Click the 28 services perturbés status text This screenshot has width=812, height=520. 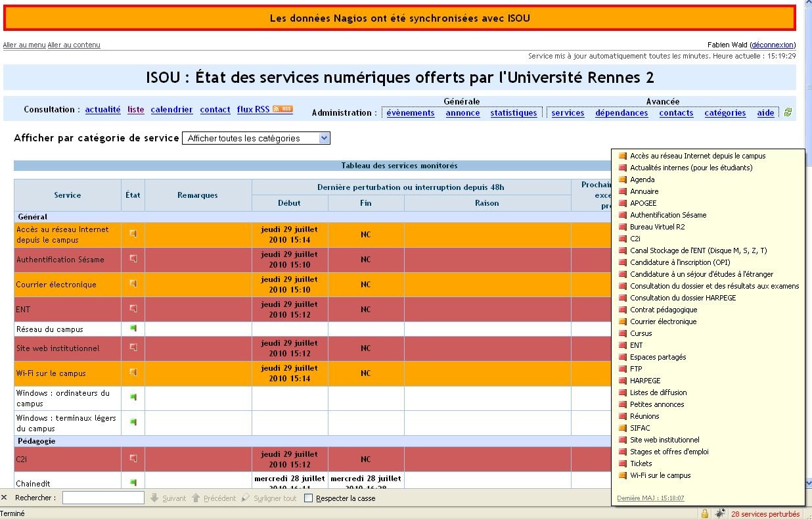tap(765, 514)
